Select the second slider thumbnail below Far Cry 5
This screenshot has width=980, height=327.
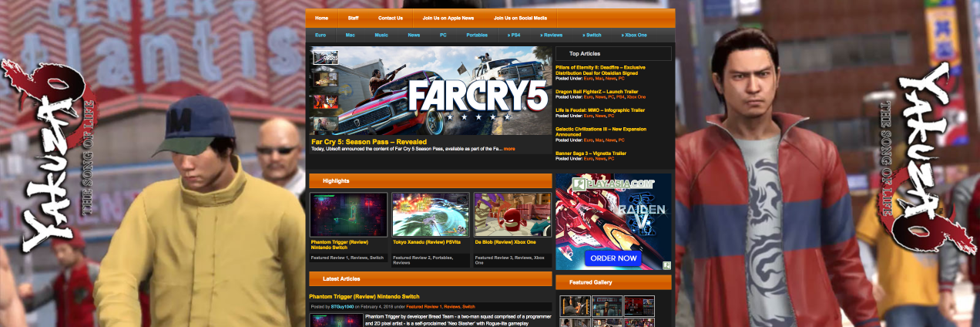(325, 78)
